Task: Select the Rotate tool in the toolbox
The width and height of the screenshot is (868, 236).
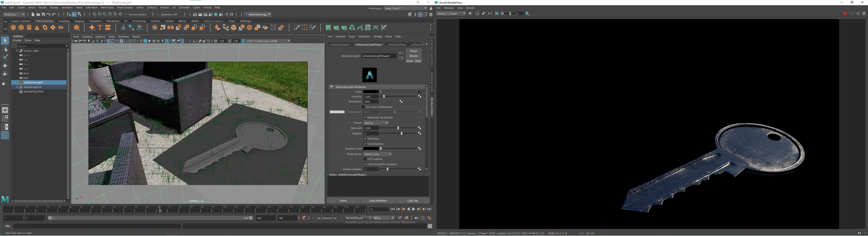Action: click(x=5, y=74)
